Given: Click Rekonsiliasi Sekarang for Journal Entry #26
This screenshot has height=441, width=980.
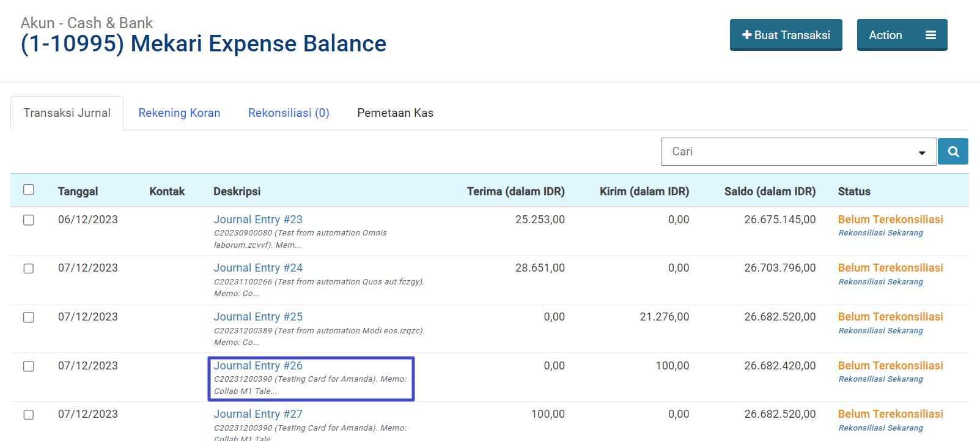Looking at the screenshot, I should [880, 379].
